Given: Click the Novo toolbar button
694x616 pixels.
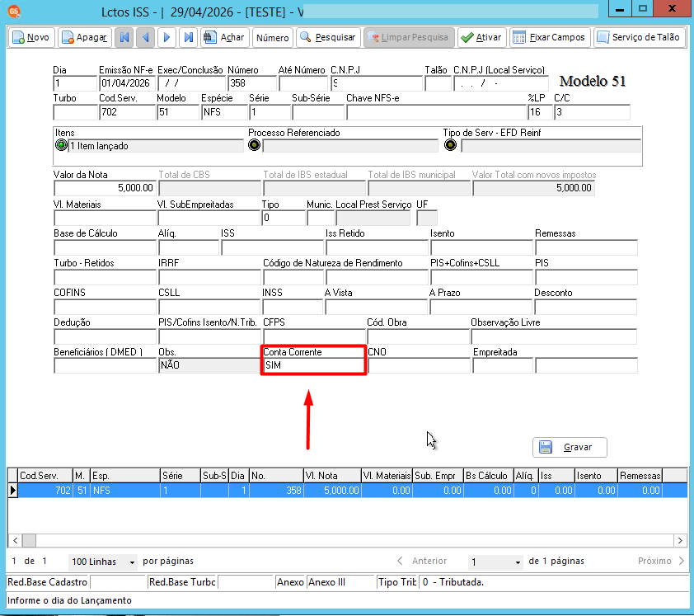Looking at the screenshot, I should click(31, 38).
